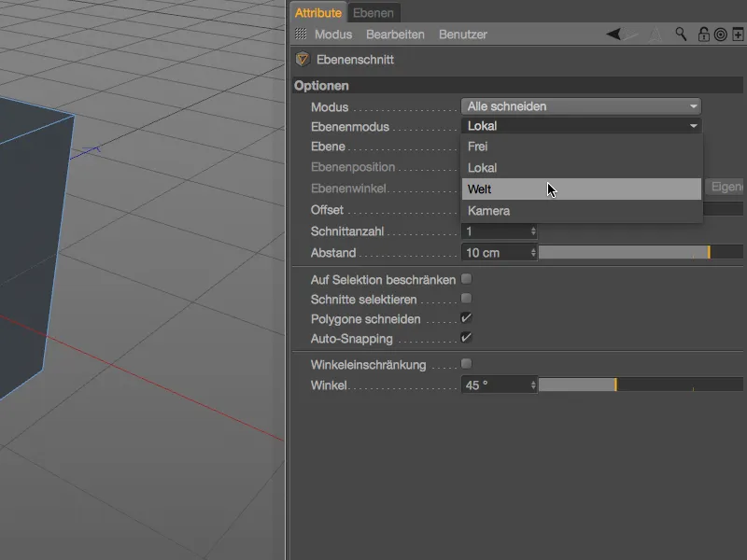Viewport: 747px width, 560px height.
Task: Choose Frei from the Ebenenmodus list
Action: tap(581, 147)
